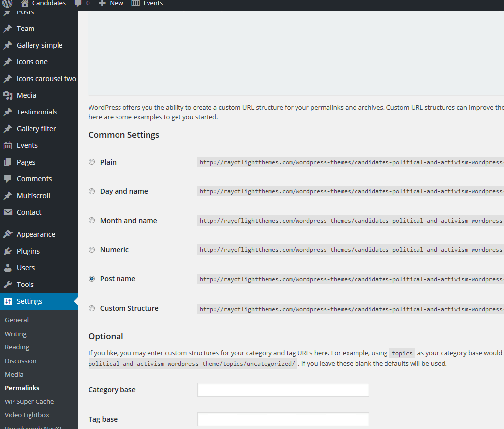Go to the Reading settings submenu
504x429 pixels.
click(x=17, y=347)
